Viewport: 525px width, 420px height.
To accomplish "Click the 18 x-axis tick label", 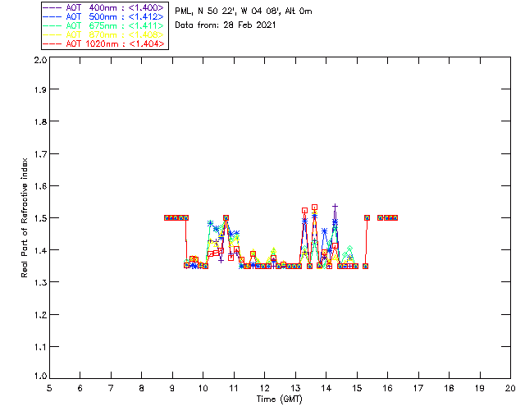I will pyautogui.click(x=449, y=388).
